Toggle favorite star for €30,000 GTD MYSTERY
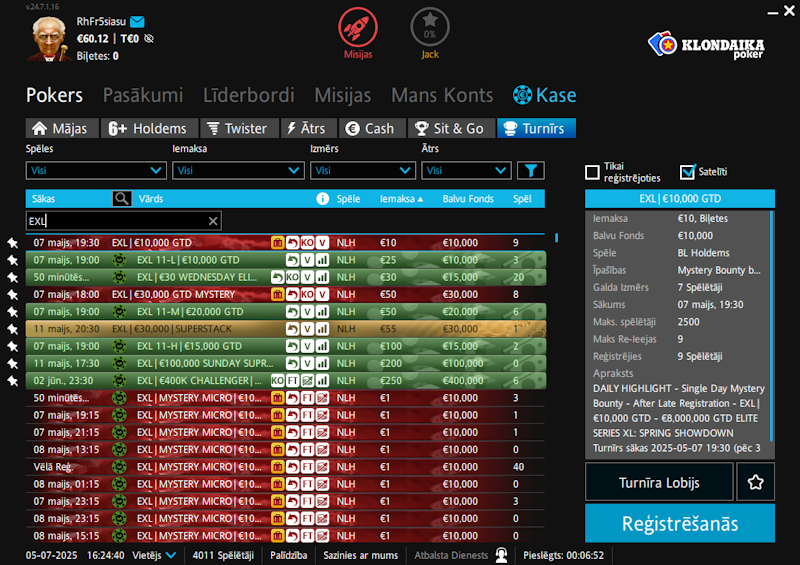Screen dimensions: 800x565 click(x=13, y=294)
